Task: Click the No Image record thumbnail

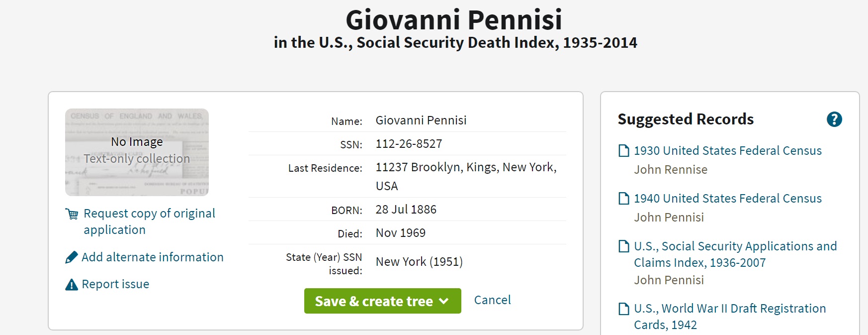Action: tap(137, 152)
